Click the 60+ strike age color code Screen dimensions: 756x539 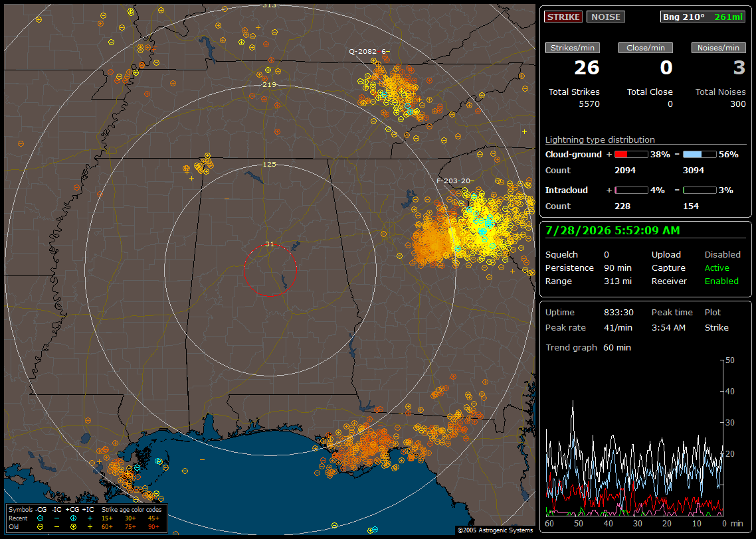[x=107, y=527]
